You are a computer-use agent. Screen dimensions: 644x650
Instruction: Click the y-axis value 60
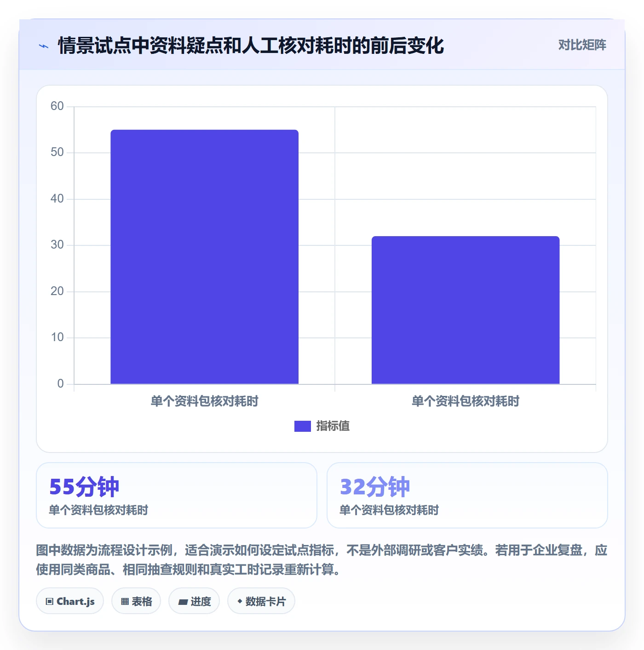point(57,106)
